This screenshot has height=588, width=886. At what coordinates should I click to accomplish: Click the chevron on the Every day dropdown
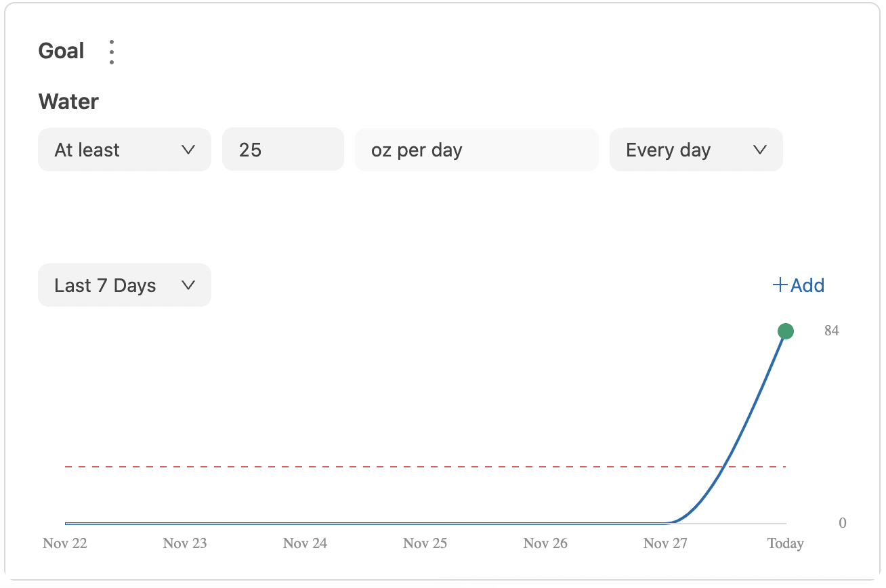pos(760,150)
